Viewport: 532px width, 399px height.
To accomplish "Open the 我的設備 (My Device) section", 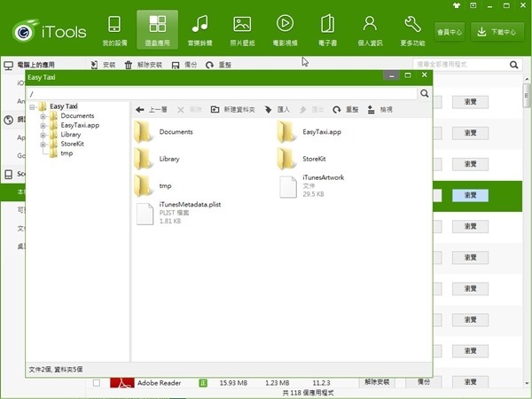I will (x=114, y=30).
